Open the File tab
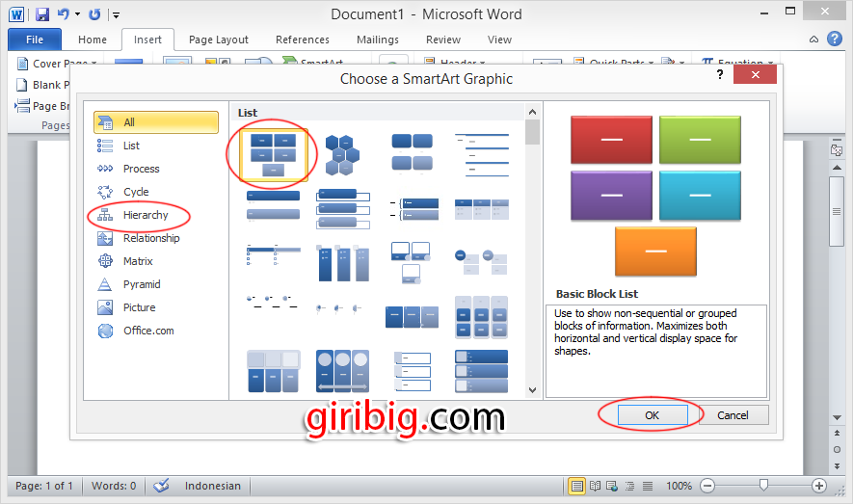853x504 pixels. pos(35,40)
